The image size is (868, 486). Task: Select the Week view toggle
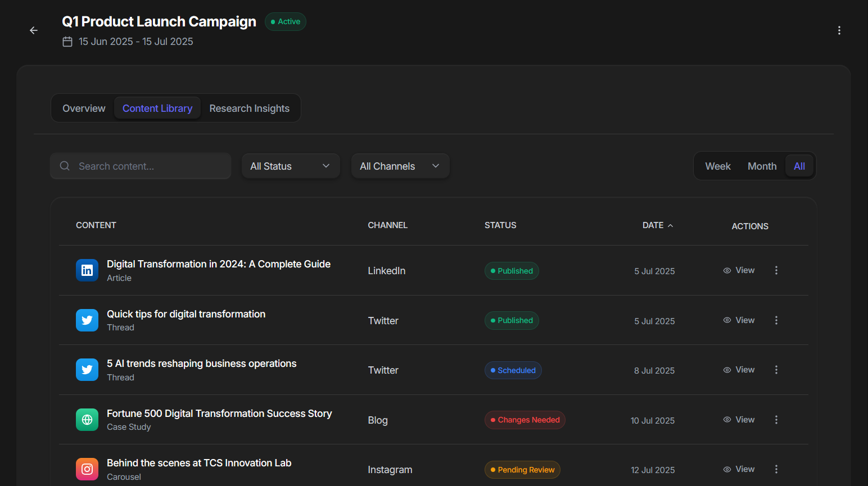[x=717, y=166]
